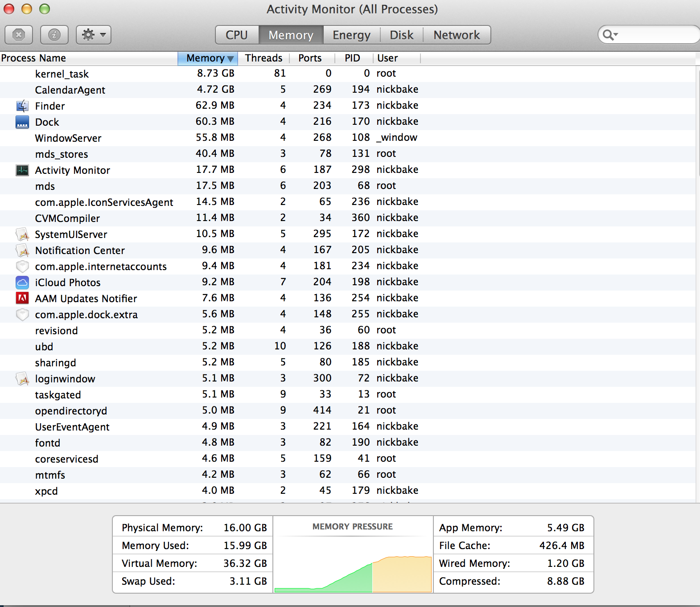Click the 8.73 GB memory value

[x=216, y=73]
